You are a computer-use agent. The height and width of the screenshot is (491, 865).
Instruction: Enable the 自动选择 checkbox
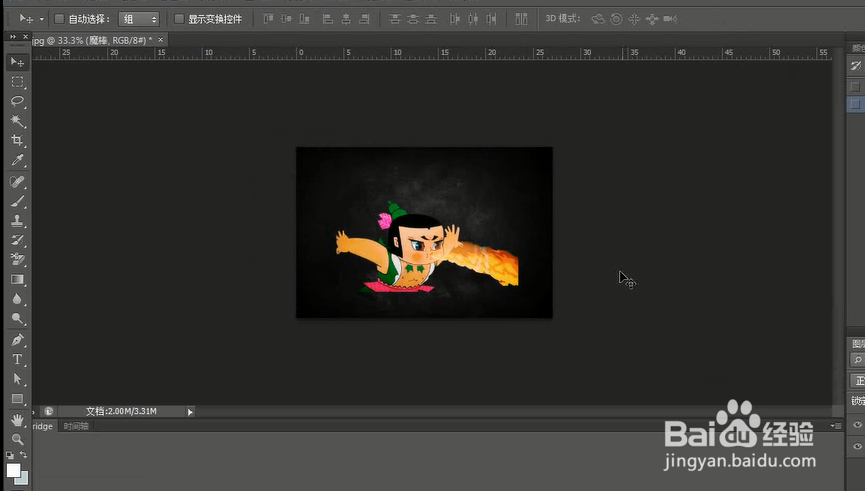pos(59,19)
